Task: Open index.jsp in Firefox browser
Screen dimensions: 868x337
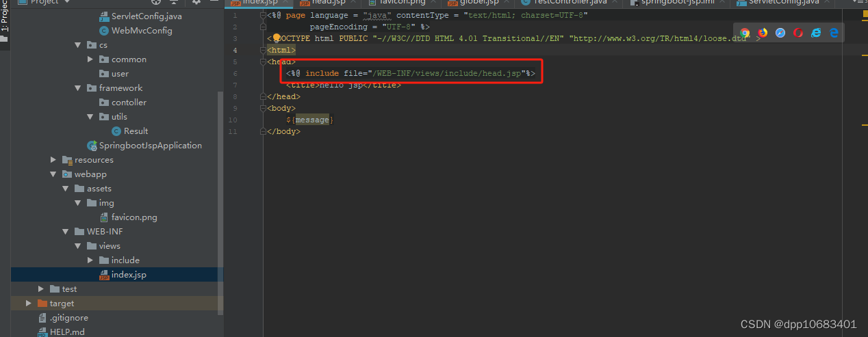Action: click(x=763, y=33)
